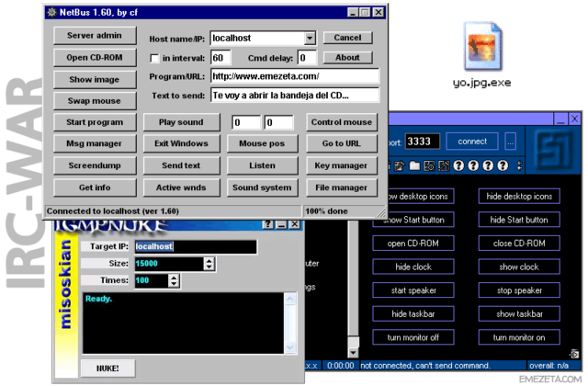Click the 'Text to send' input field

coord(295,96)
